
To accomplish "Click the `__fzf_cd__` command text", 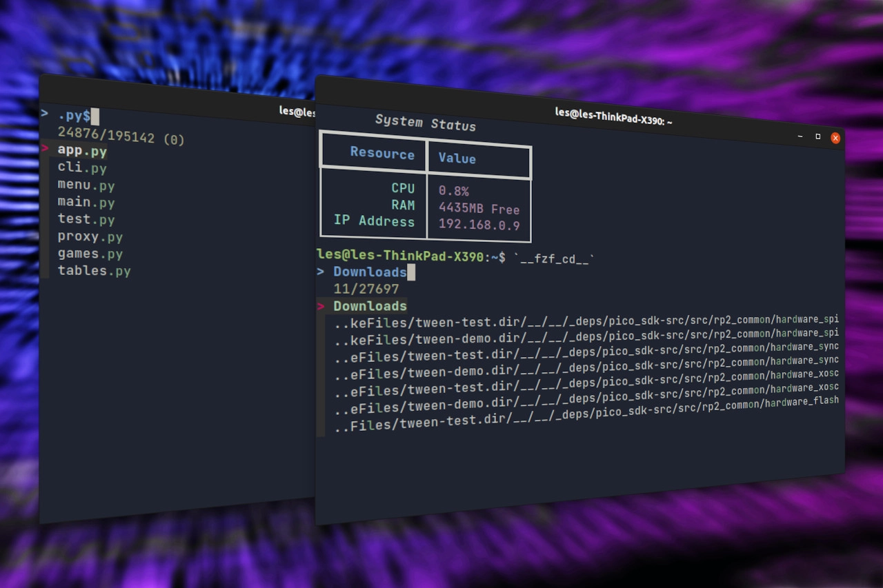I will coord(554,260).
